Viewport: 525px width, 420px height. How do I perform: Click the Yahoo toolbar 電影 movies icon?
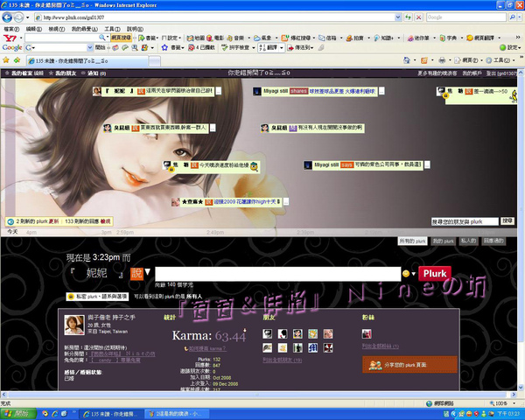click(x=210, y=38)
